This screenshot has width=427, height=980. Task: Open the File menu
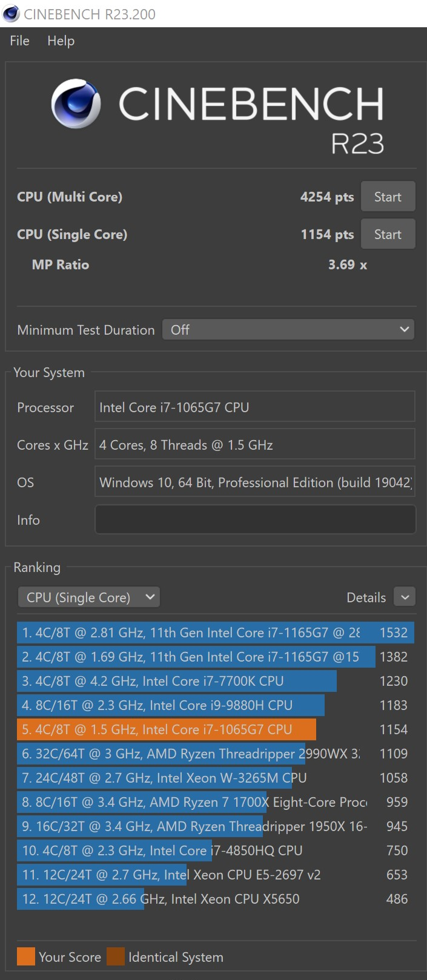coord(19,41)
